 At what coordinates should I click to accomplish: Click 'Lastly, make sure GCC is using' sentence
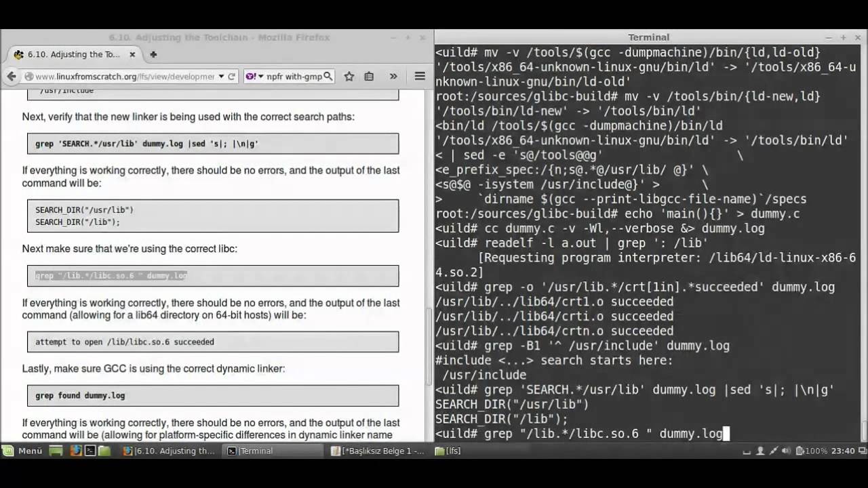[153, 369]
